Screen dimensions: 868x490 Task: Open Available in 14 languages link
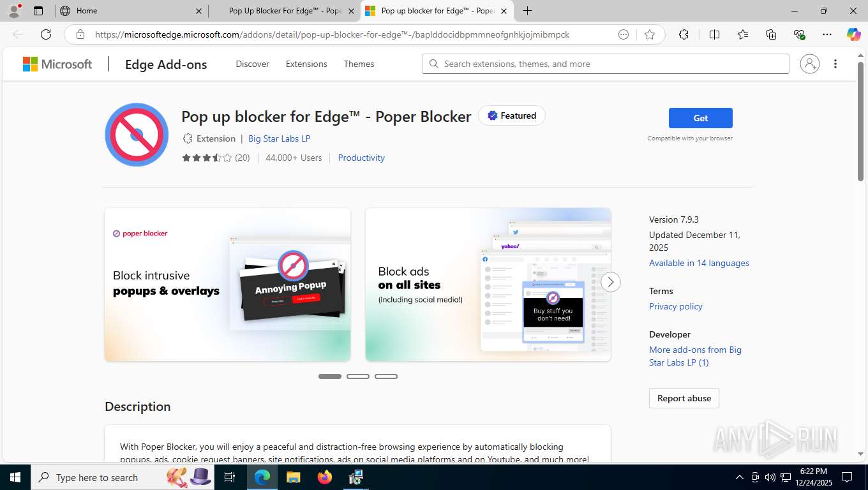coord(699,263)
